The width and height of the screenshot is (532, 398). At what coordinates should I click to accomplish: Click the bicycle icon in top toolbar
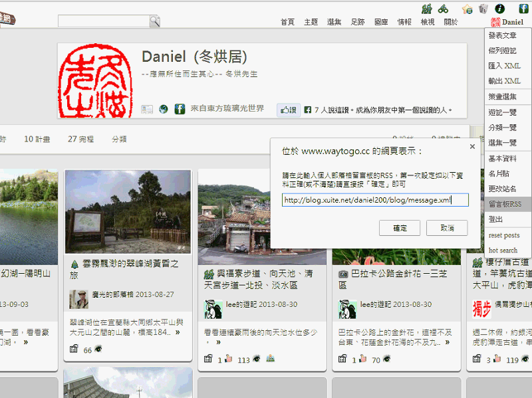point(442,9)
